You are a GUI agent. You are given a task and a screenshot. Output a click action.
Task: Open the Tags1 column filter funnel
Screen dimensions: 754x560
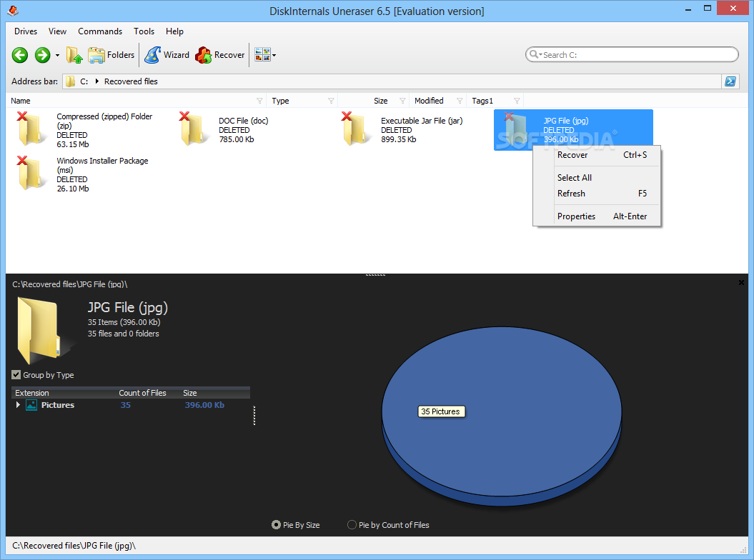(517, 101)
